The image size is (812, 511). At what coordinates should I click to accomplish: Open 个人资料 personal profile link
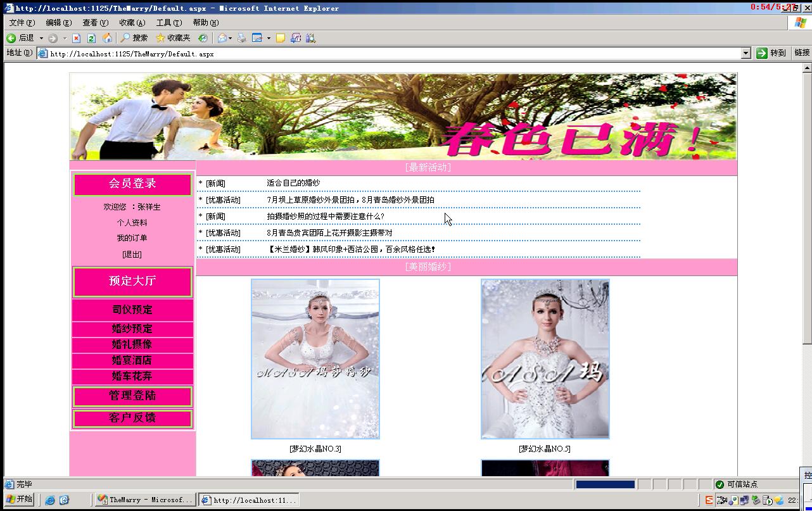(x=132, y=223)
